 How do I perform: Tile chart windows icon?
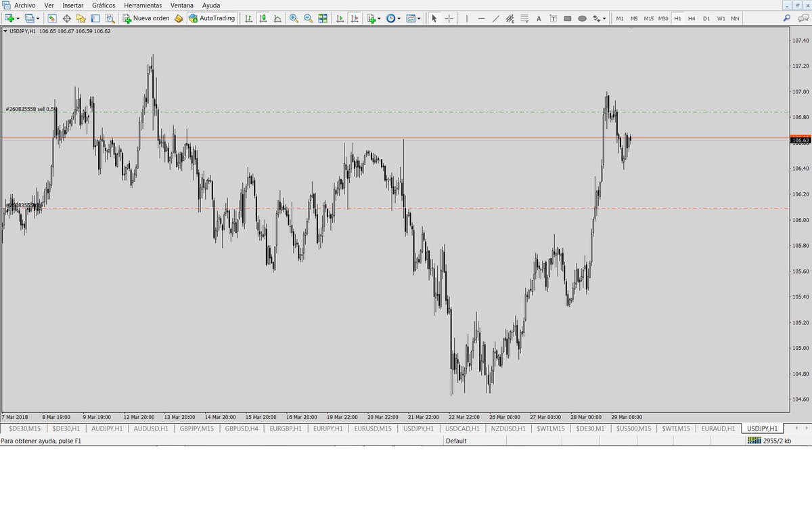(x=323, y=18)
